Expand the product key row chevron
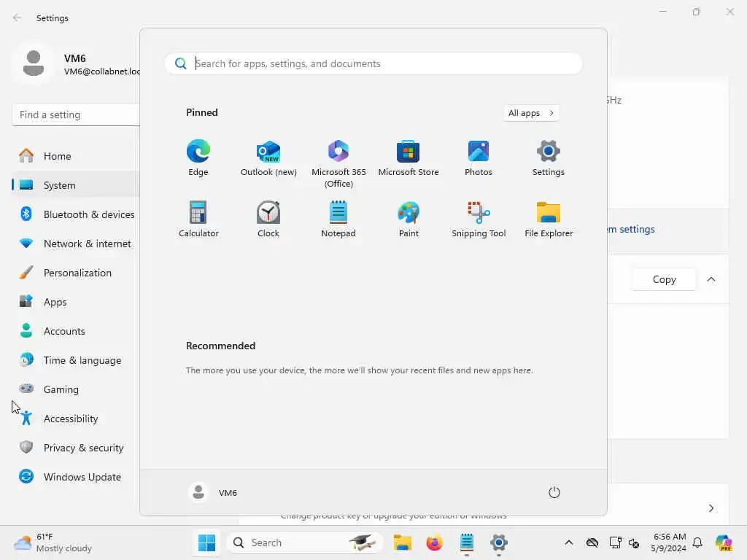 (x=711, y=508)
